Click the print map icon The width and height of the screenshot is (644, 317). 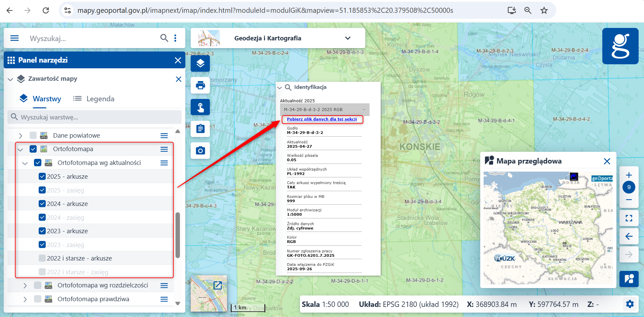pyautogui.click(x=200, y=85)
